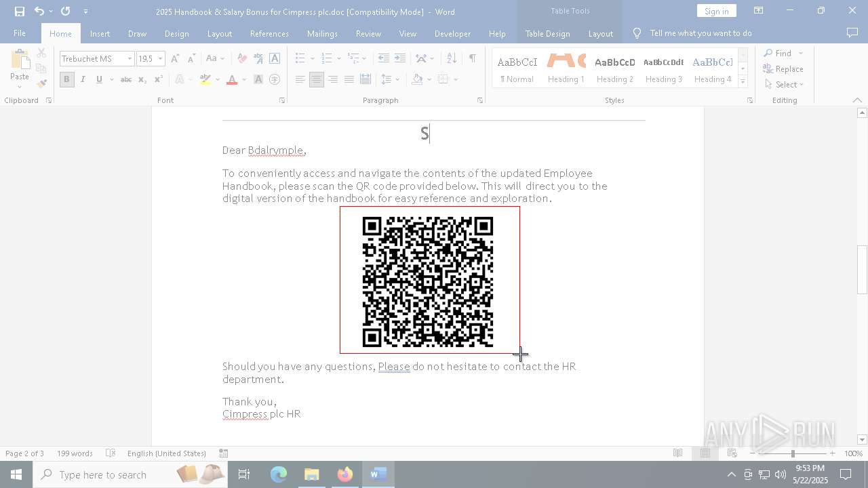Open Font dialog launcher
The width and height of the screenshot is (868, 488).
pyautogui.click(x=282, y=100)
